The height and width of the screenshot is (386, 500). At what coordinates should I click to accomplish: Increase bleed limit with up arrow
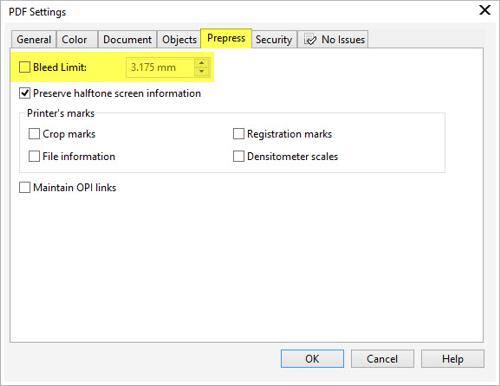201,63
